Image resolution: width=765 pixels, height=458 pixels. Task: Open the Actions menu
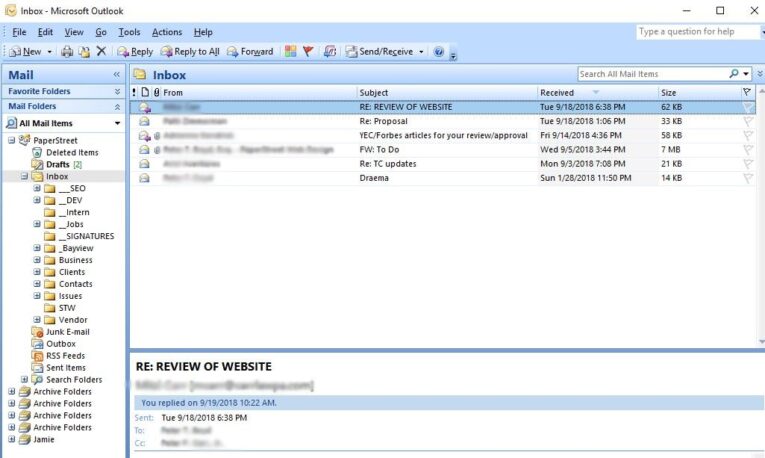167,32
